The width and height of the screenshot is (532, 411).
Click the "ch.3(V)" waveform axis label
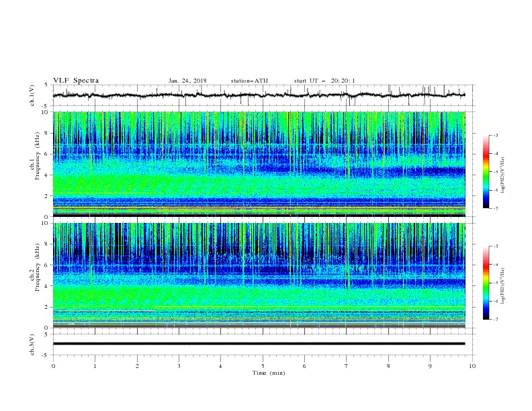click(32, 345)
